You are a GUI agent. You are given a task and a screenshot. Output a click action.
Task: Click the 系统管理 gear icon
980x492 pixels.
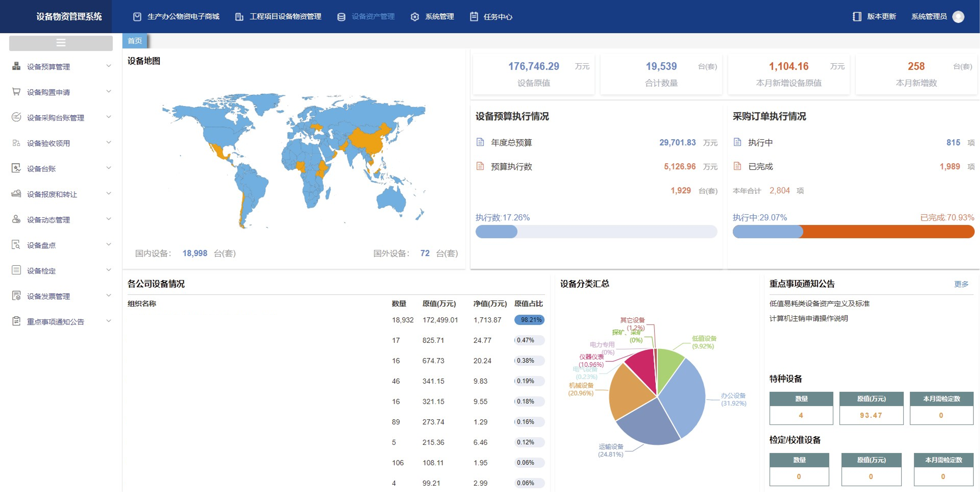point(415,17)
